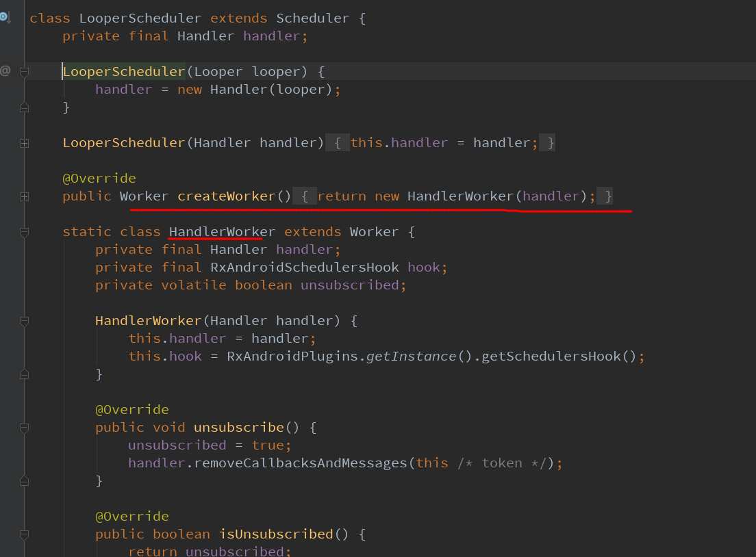Click the createWorker method name
756x557 pixels.
226,196
